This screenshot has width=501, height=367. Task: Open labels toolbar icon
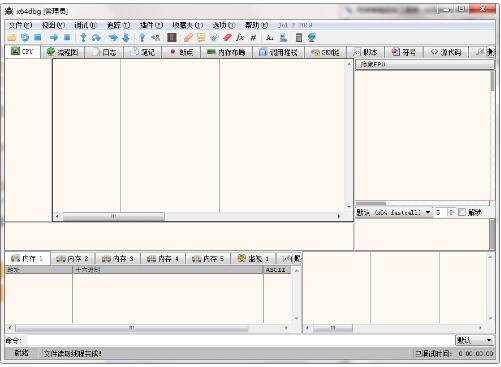click(214, 38)
